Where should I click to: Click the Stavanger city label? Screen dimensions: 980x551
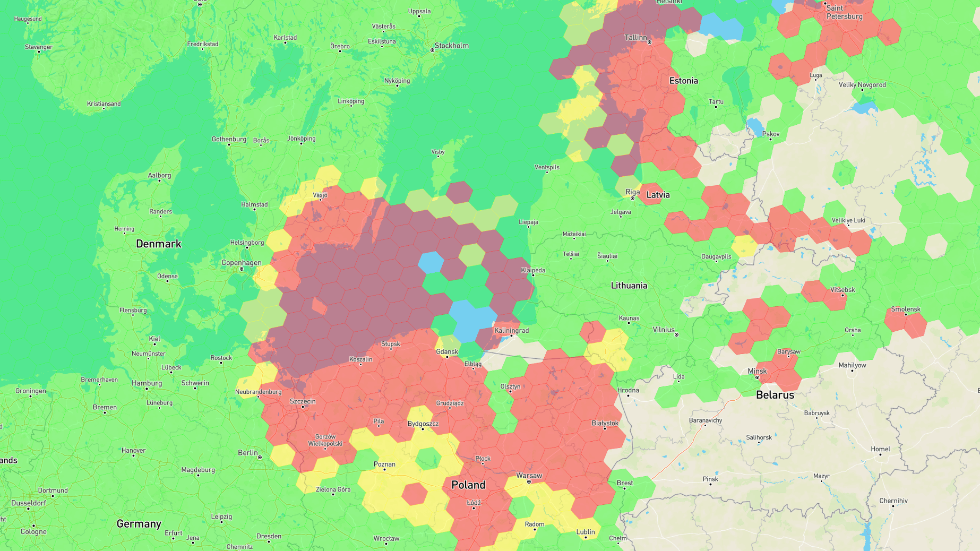pos(39,47)
